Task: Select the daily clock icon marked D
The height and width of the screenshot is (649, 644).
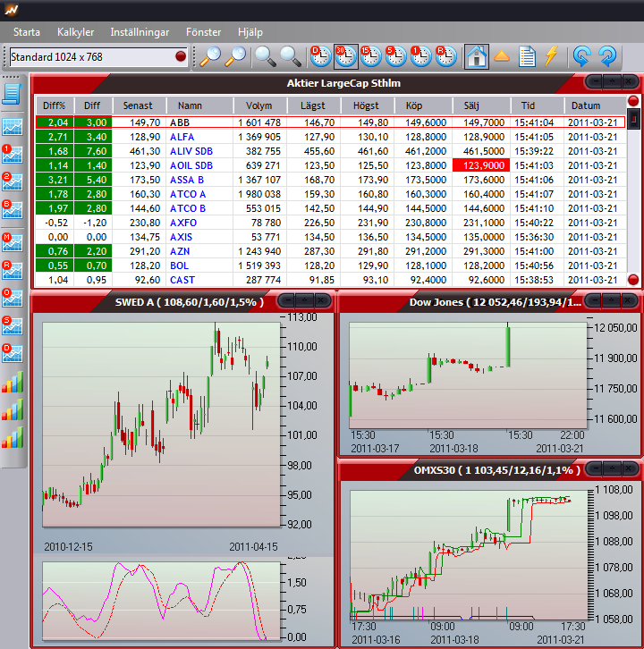Action: click(320, 56)
